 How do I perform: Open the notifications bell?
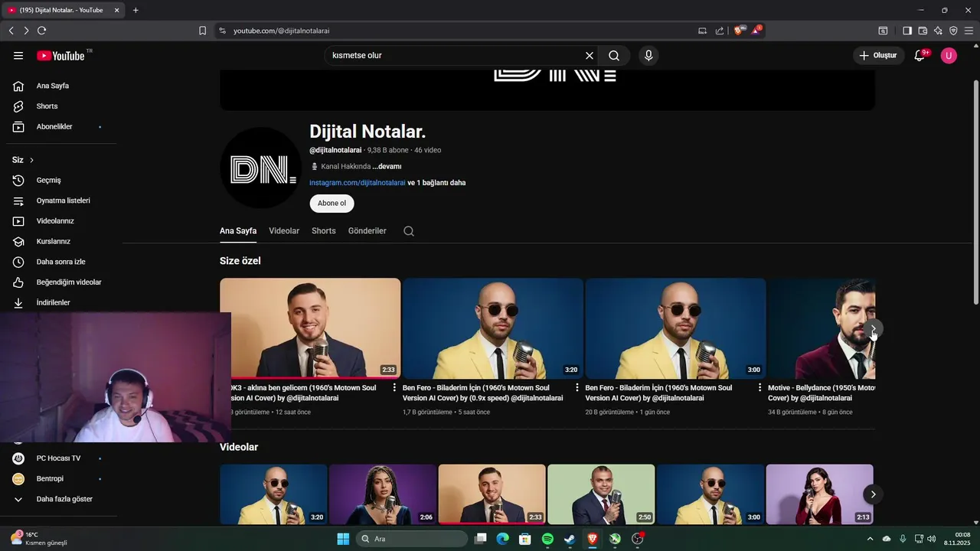click(x=920, y=56)
